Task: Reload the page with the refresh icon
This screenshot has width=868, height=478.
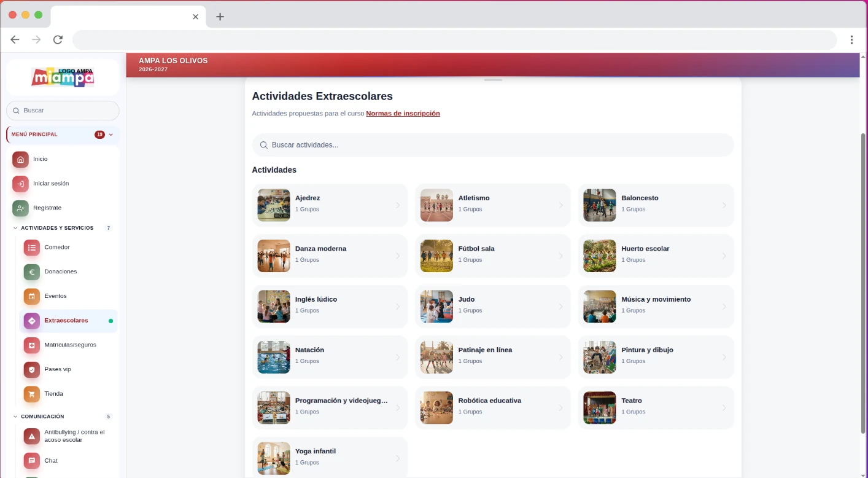Action: [58, 40]
